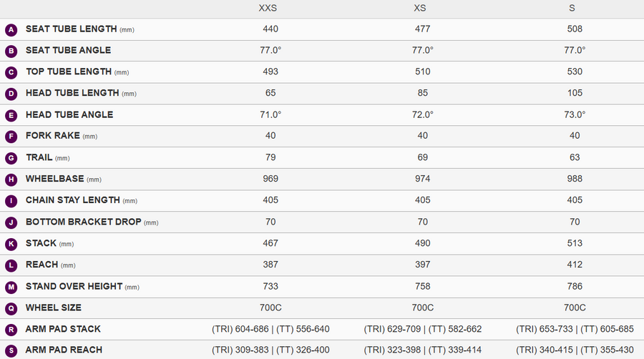Click the XXS arm pad stack value
The image size is (644, 359).
pos(270,329)
